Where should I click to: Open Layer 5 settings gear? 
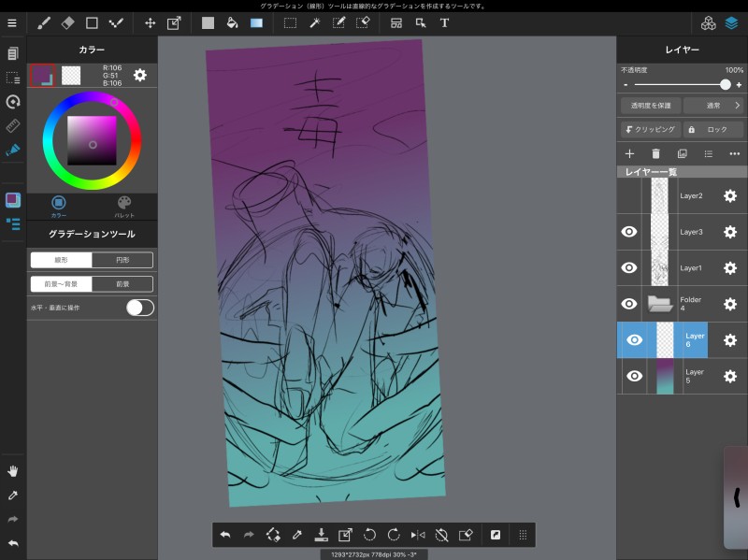730,376
